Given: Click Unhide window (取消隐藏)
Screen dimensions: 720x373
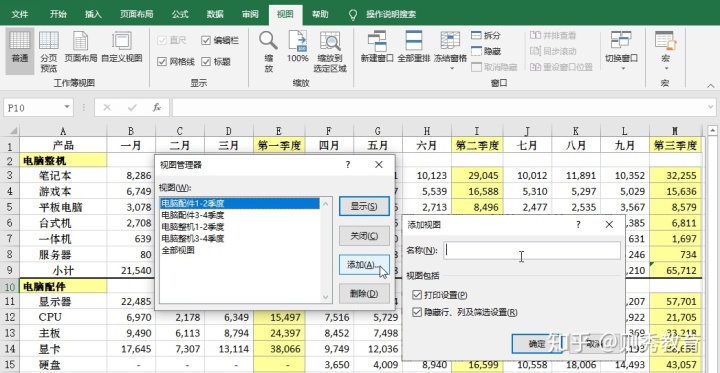Looking at the screenshot, I should pos(494,67).
